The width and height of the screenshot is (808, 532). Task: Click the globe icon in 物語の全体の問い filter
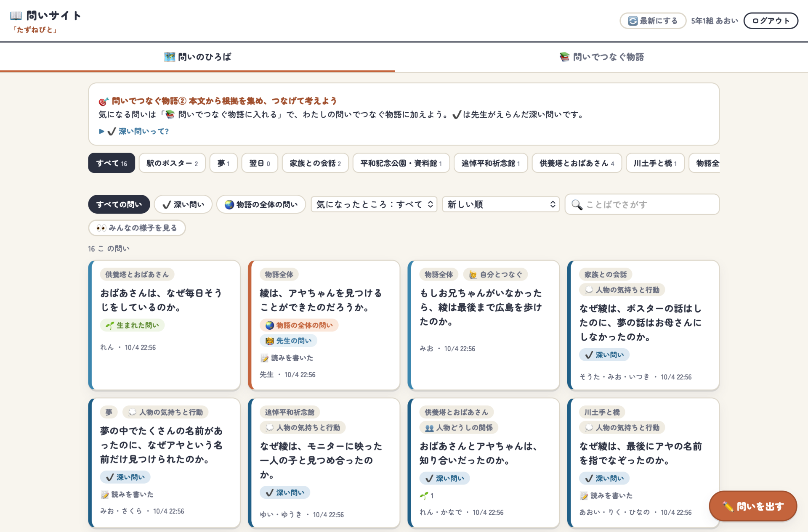coord(229,204)
